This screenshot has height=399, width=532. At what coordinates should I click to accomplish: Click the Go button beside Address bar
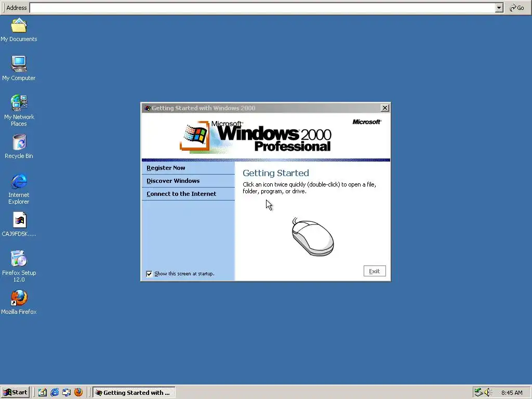[517, 8]
